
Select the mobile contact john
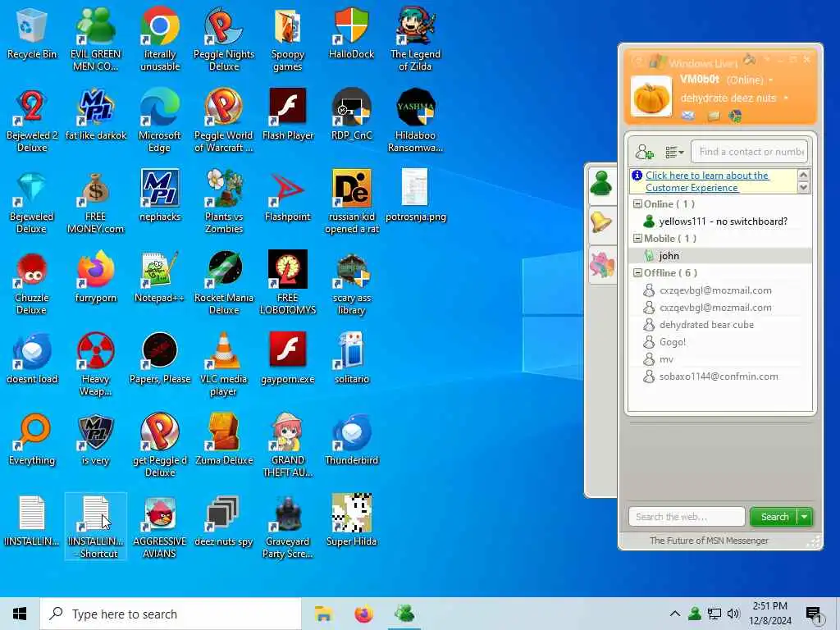719,256
